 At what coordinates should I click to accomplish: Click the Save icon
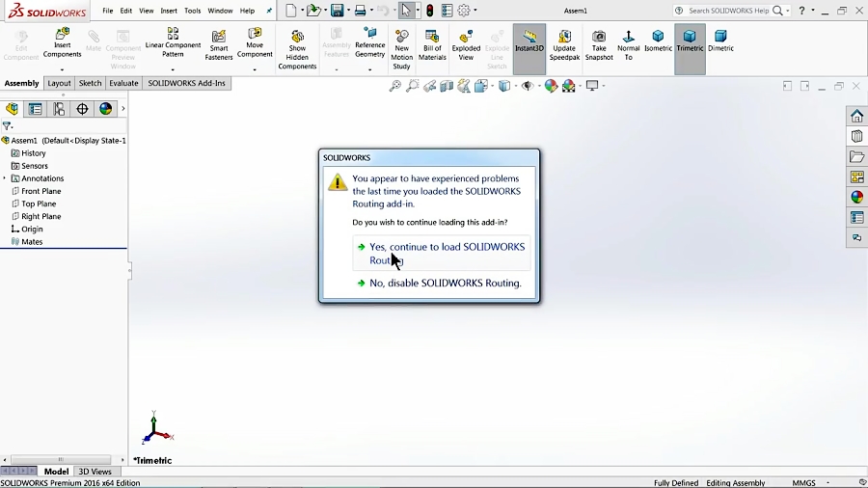(338, 10)
